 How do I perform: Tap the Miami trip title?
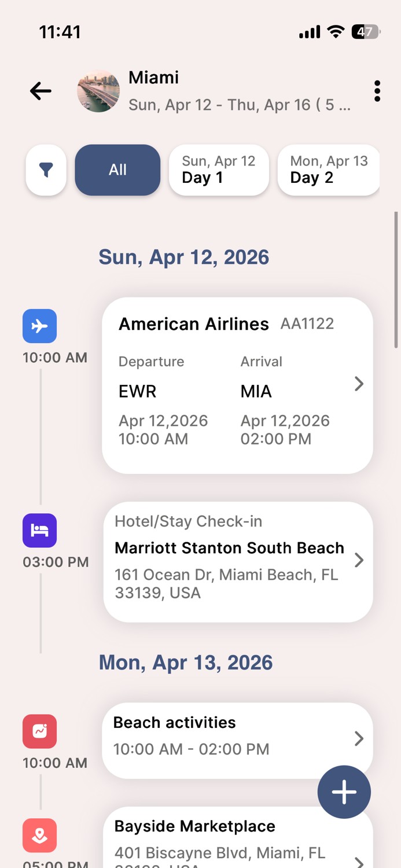pos(153,78)
